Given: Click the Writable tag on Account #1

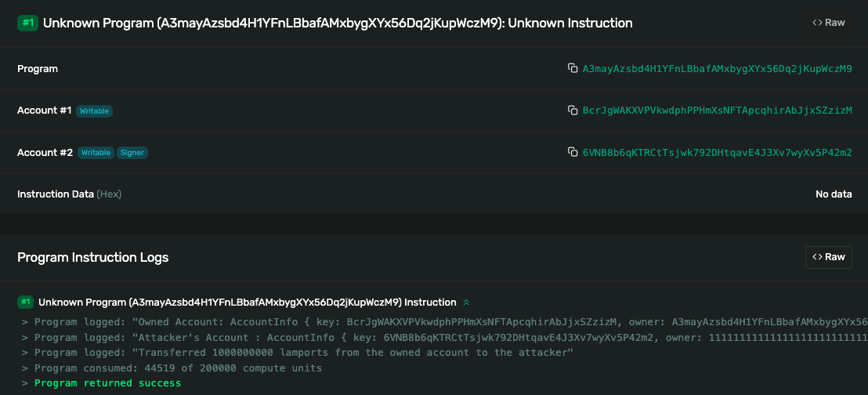Looking at the screenshot, I should point(94,111).
